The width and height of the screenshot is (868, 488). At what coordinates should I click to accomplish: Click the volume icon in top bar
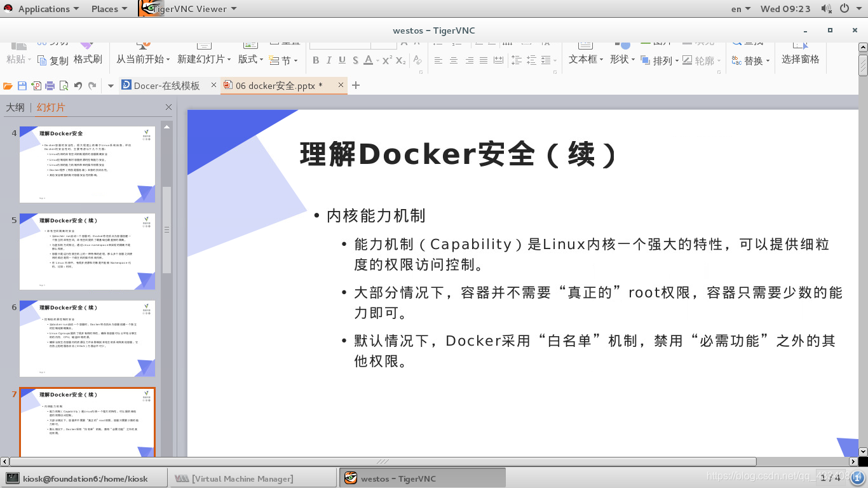(x=827, y=9)
